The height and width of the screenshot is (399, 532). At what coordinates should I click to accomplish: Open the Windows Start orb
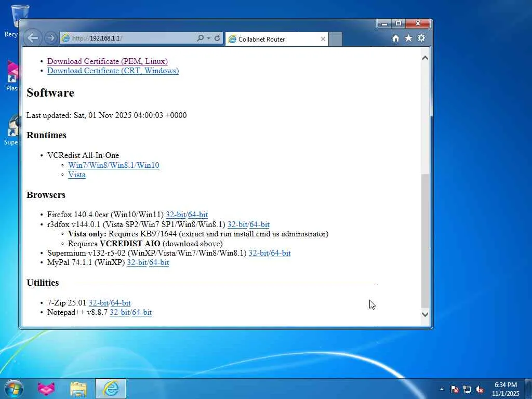point(14,389)
